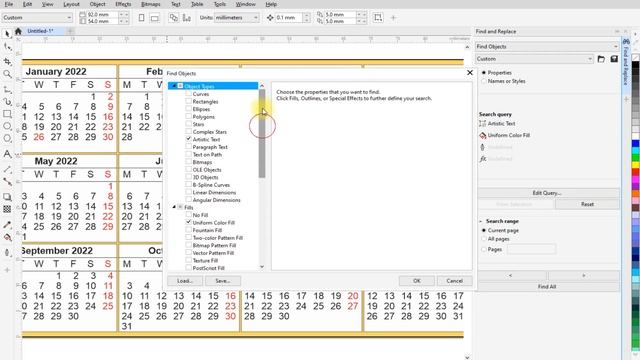Select the Color Eyedropper tool
The height and width of the screenshot is (360, 640).
[x=7, y=225]
